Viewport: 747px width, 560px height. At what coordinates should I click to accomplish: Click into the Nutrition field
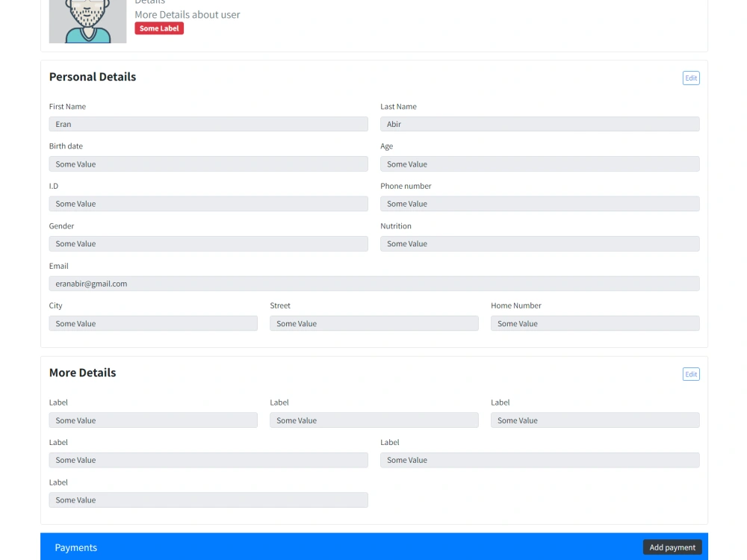coord(540,244)
